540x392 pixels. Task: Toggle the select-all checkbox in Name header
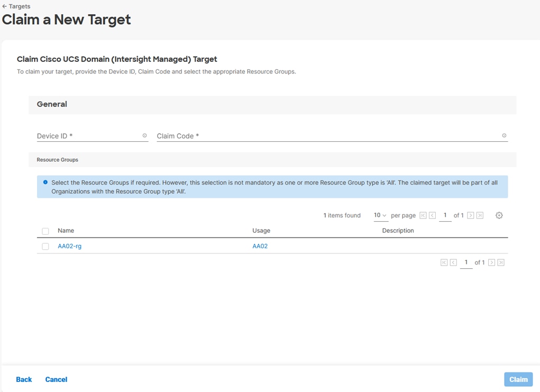tap(45, 231)
